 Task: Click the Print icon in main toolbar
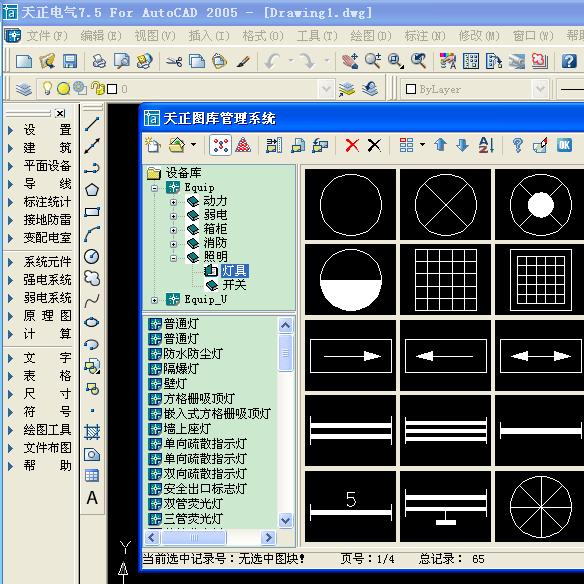click(x=99, y=61)
